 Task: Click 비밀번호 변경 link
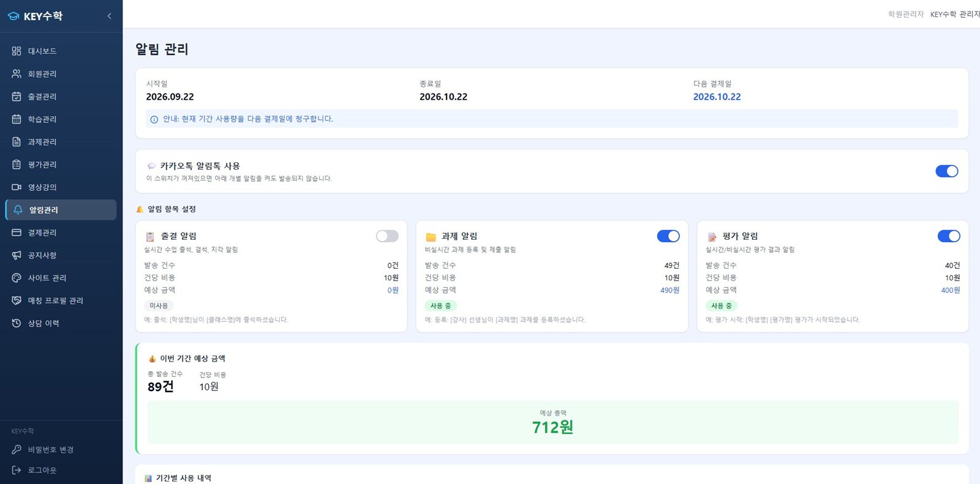(61, 449)
